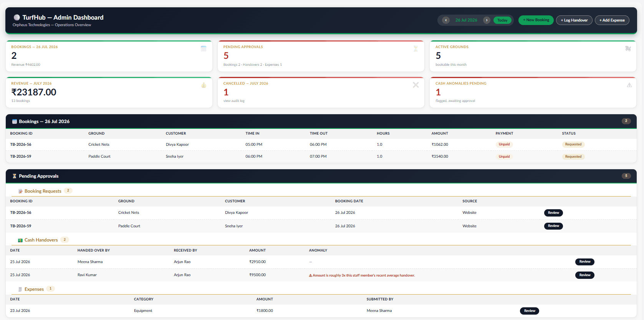
Task: Click ₹3540.00 amount in bookings table
Action: point(440,157)
